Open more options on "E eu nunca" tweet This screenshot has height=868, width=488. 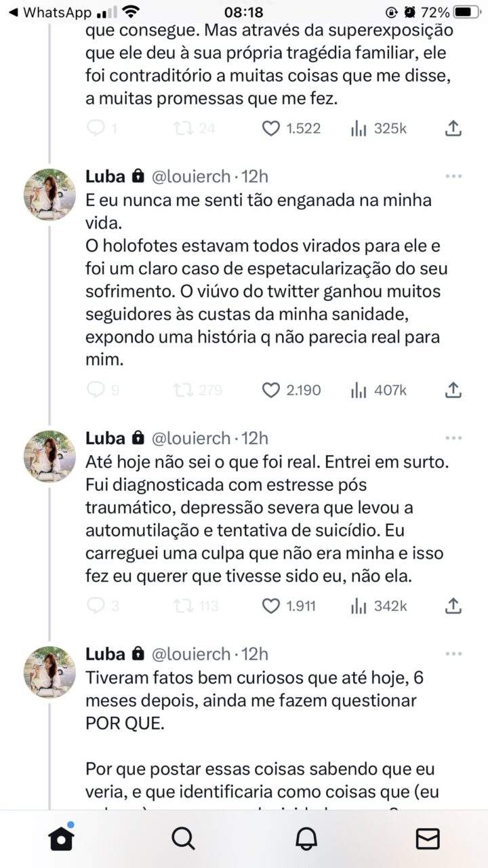pyautogui.click(x=453, y=176)
